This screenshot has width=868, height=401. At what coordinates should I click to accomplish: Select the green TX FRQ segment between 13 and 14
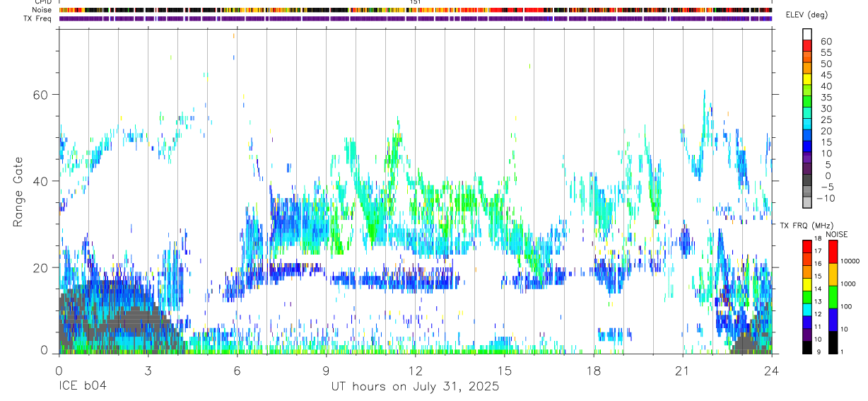click(x=807, y=297)
